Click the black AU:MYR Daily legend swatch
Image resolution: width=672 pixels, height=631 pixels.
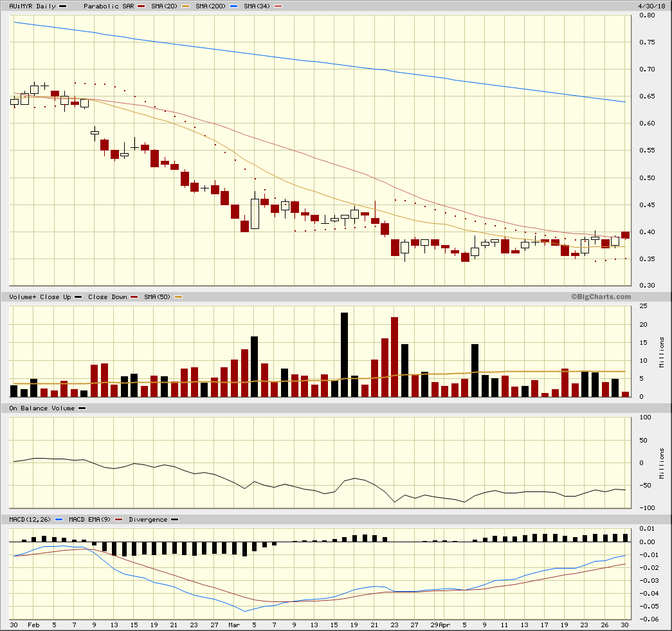(62, 6)
